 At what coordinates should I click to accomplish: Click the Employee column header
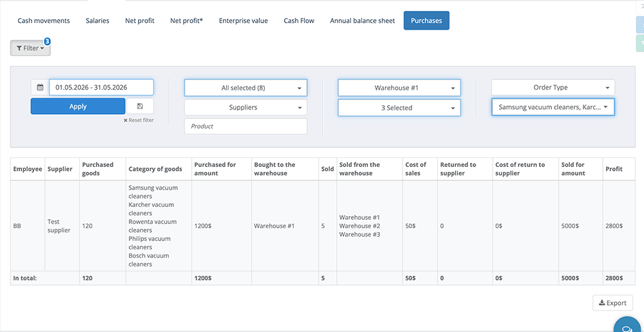click(28, 169)
